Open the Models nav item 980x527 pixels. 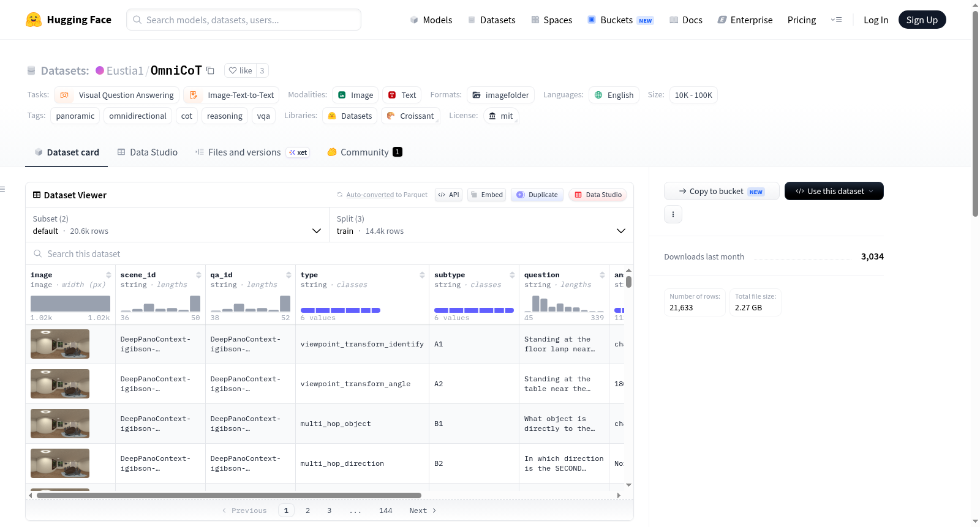pyautogui.click(x=431, y=20)
